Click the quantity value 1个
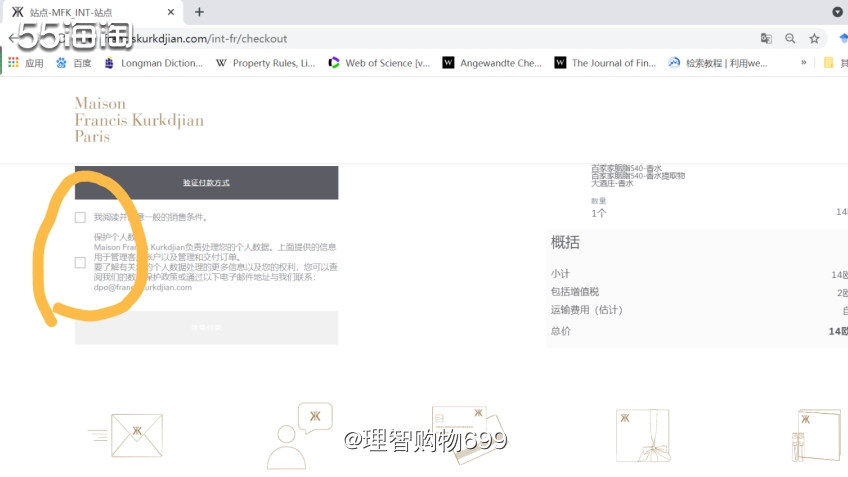Image resolution: width=848 pixels, height=477 pixels. [599, 213]
